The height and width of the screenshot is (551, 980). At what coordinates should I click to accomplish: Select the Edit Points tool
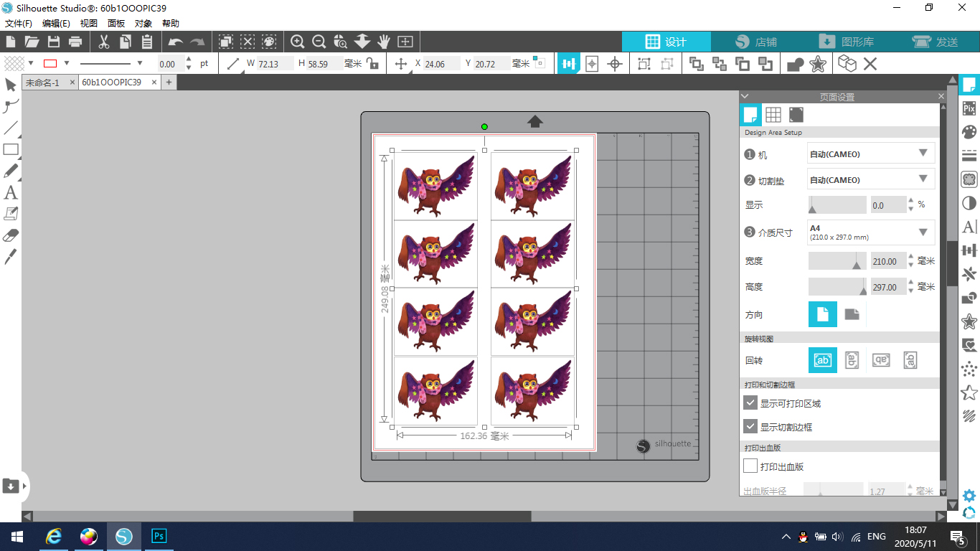11,107
